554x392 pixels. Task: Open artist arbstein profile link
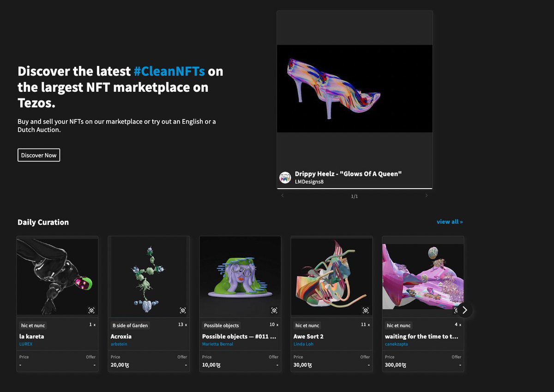click(119, 344)
